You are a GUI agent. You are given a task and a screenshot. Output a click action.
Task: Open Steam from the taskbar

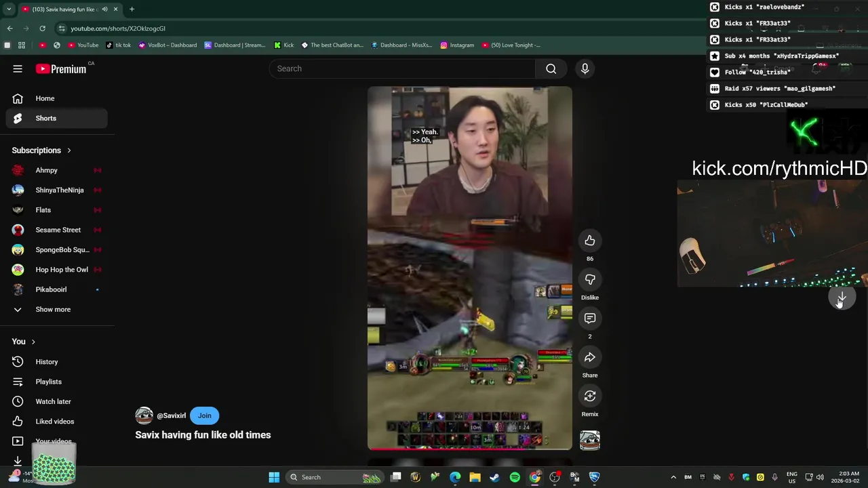click(495, 477)
